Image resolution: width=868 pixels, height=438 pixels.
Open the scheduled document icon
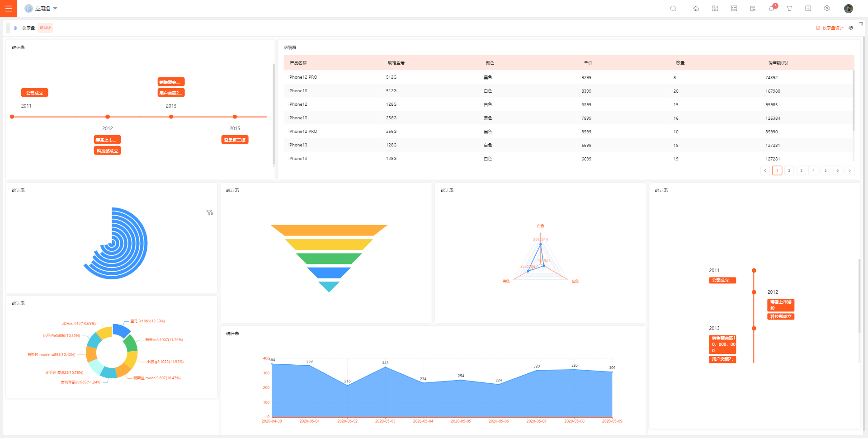[x=753, y=8]
